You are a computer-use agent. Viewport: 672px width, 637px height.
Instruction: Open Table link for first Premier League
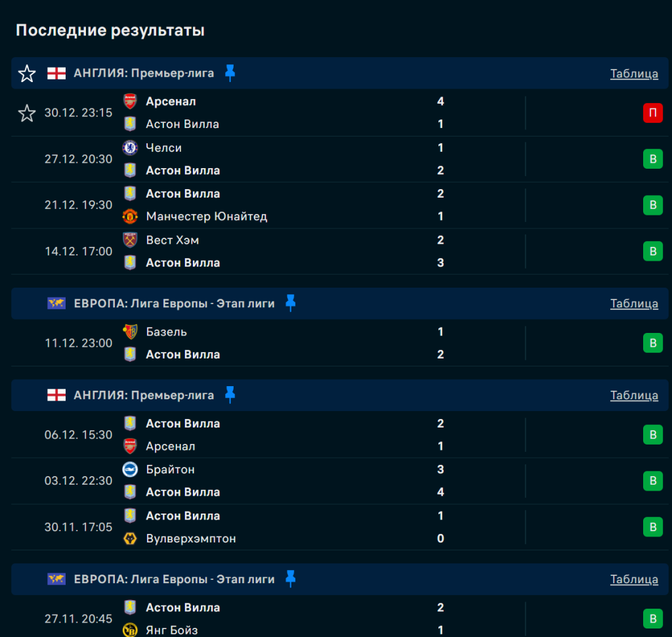pyautogui.click(x=634, y=74)
